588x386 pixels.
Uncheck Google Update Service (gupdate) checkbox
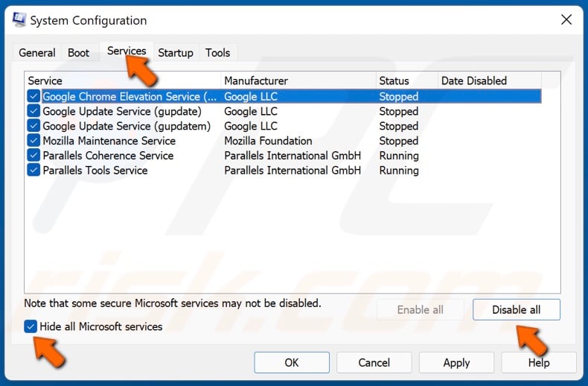point(33,111)
